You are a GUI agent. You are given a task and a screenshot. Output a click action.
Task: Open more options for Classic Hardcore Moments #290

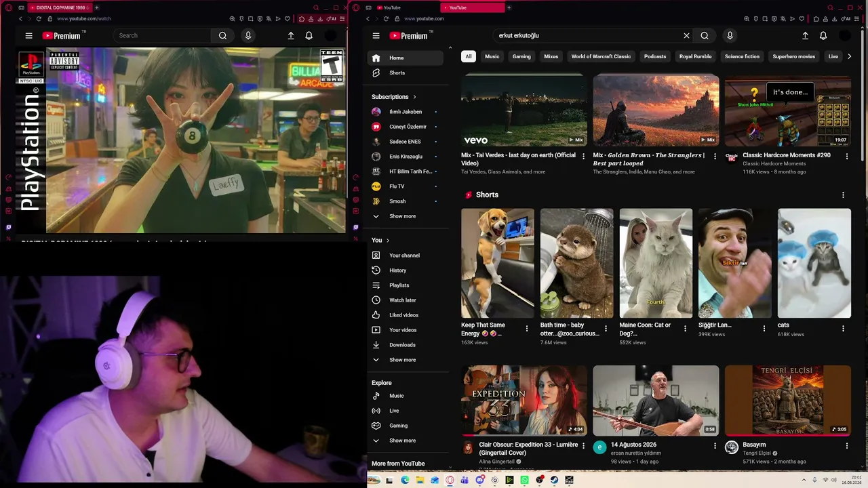coord(846,156)
